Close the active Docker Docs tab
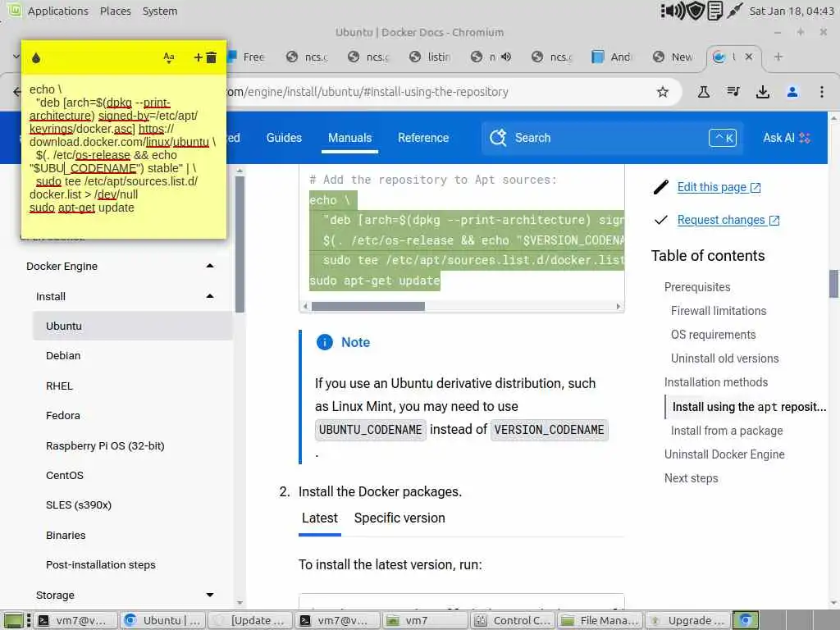This screenshot has height=630, width=840. [x=749, y=57]
